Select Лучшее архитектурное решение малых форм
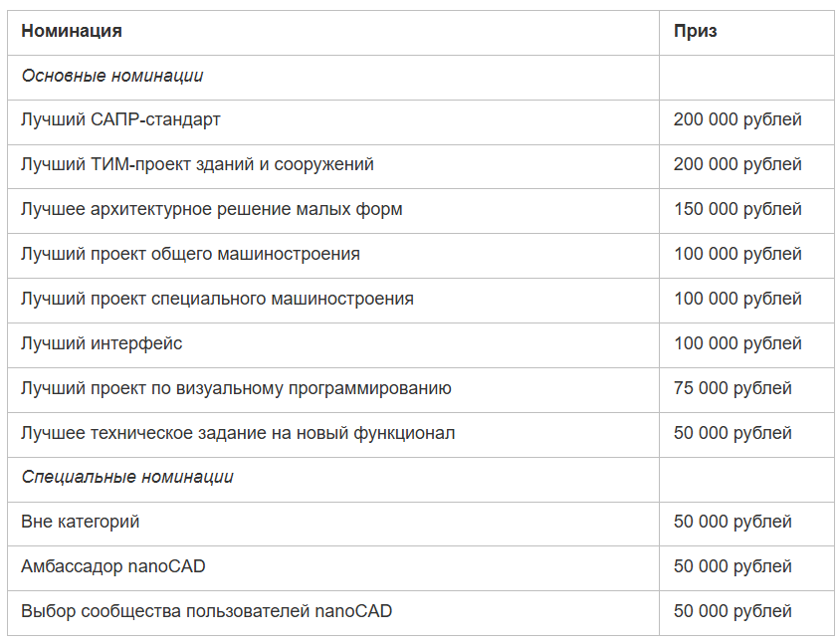The height and width of the screenshot is (643, 840). point(212,209)
